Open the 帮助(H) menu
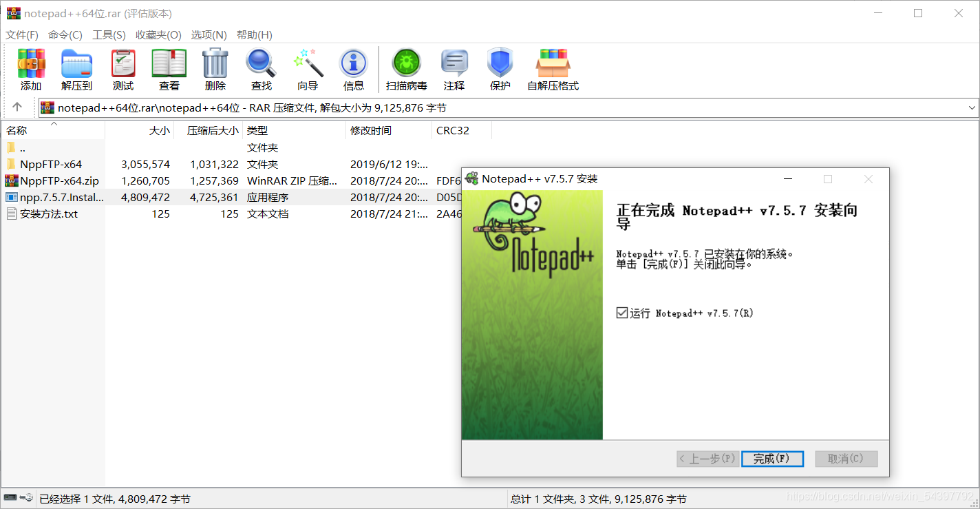The height and width of the screenshot is (509, 980). (254, 34)
